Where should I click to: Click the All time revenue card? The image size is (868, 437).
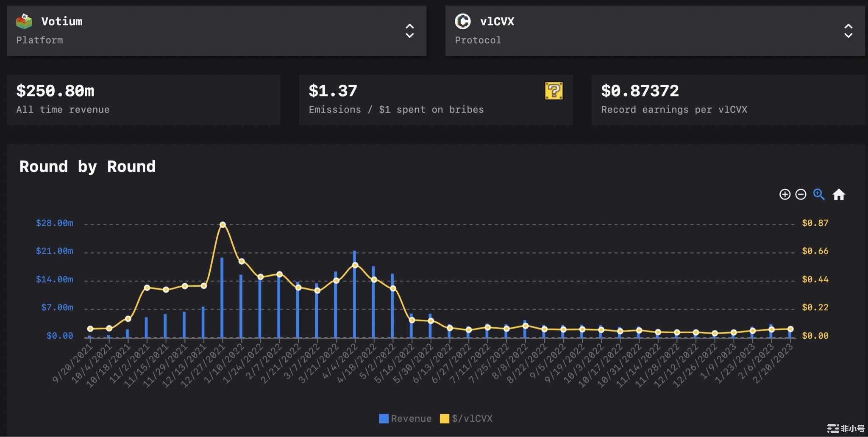coord(143,100)
